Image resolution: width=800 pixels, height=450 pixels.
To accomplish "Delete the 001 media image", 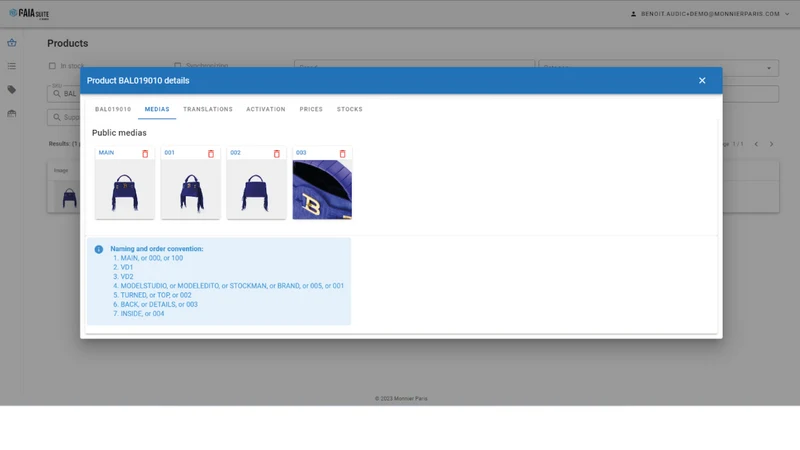I will coord(211,154).
